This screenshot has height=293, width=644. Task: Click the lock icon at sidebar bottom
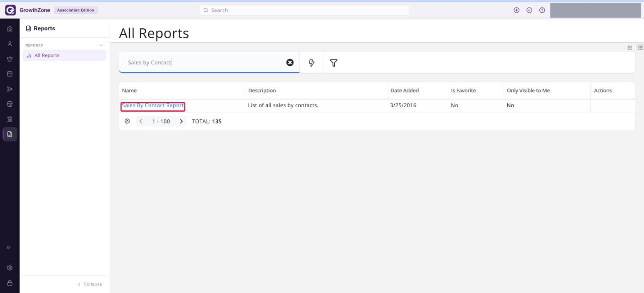coord(10,283)
